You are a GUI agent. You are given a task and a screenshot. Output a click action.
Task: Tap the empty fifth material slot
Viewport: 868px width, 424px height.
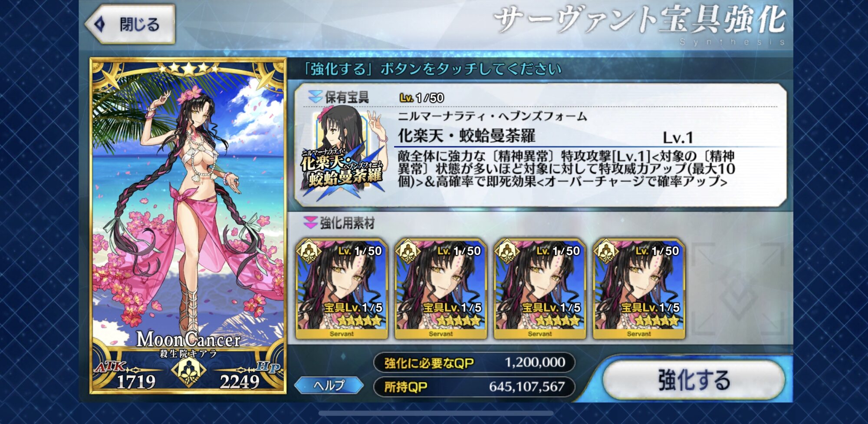(x=738, y=289)
